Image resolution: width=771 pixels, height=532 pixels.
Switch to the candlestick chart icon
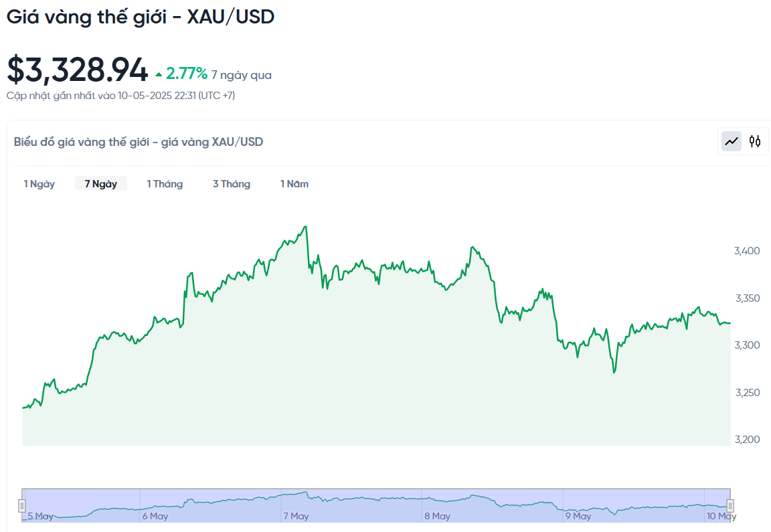pyautogui.click(x=755, y=141)
